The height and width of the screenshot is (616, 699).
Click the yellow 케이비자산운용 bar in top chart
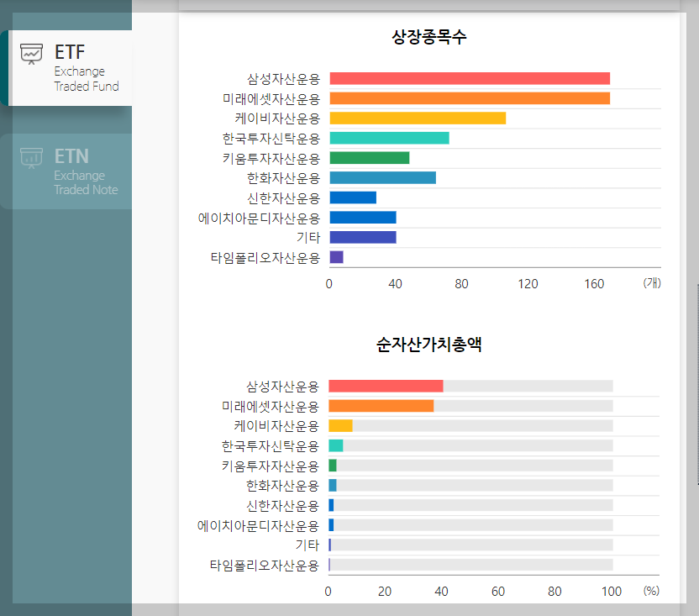(x=416, y=118)
